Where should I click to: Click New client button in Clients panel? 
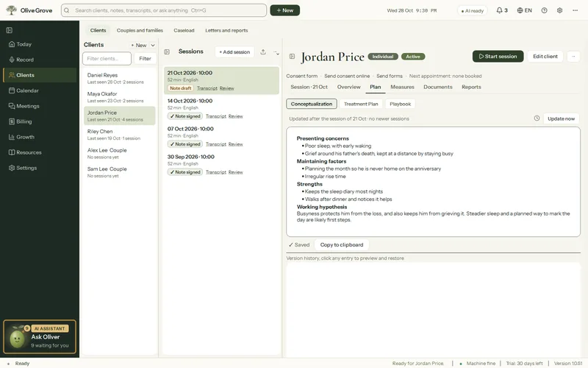tap(139, 45)
